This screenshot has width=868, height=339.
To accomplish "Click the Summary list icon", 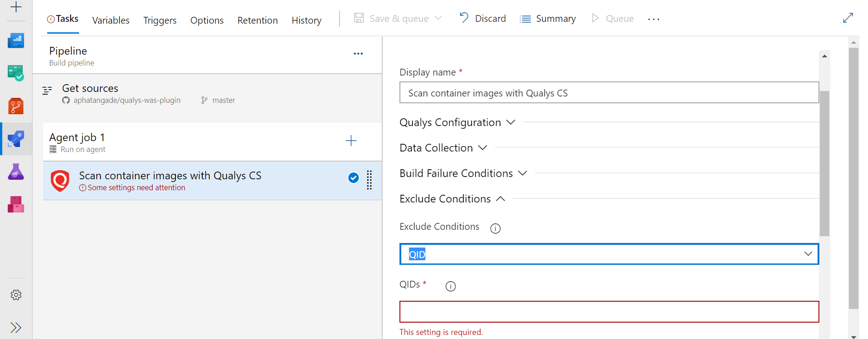I will coord(525,19).
